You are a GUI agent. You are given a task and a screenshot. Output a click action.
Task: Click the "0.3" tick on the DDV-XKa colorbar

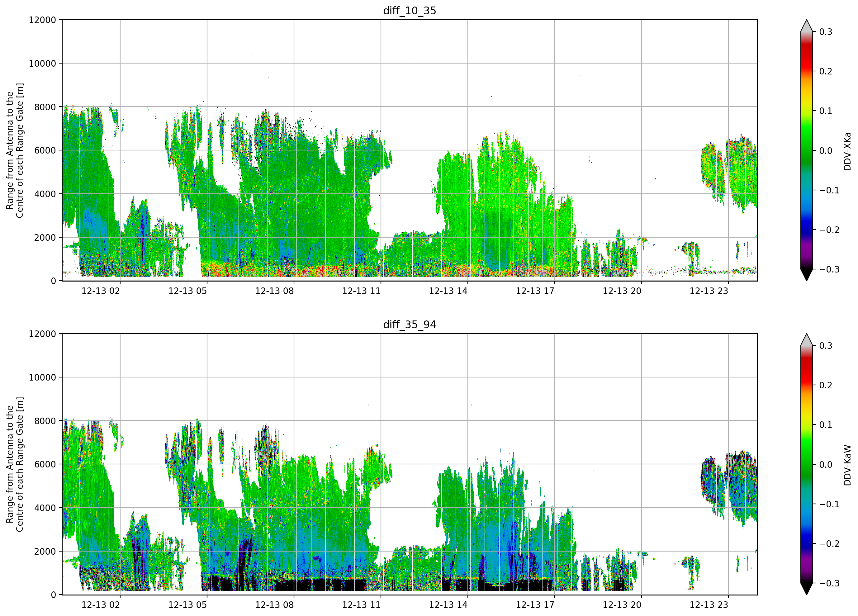click(x=826, y=32)
